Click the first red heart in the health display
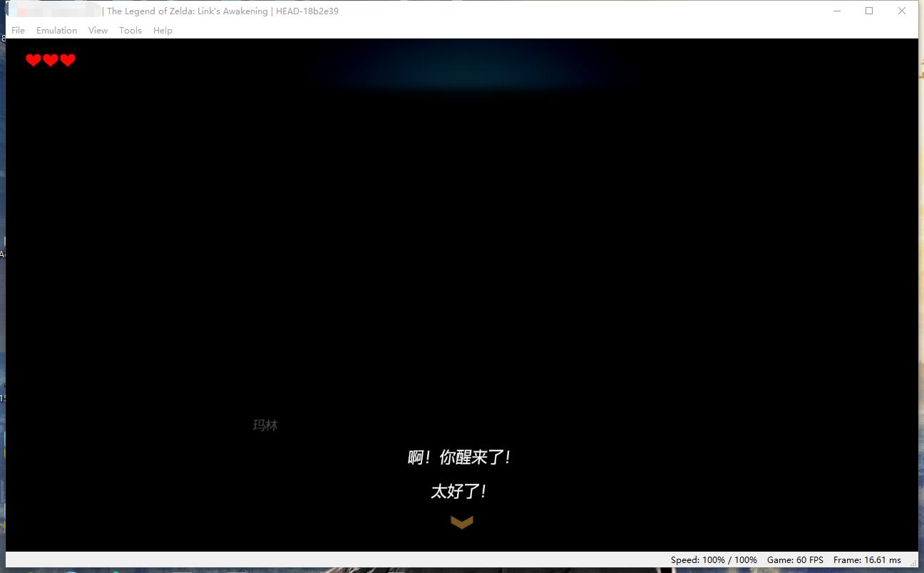 [33, 61]
